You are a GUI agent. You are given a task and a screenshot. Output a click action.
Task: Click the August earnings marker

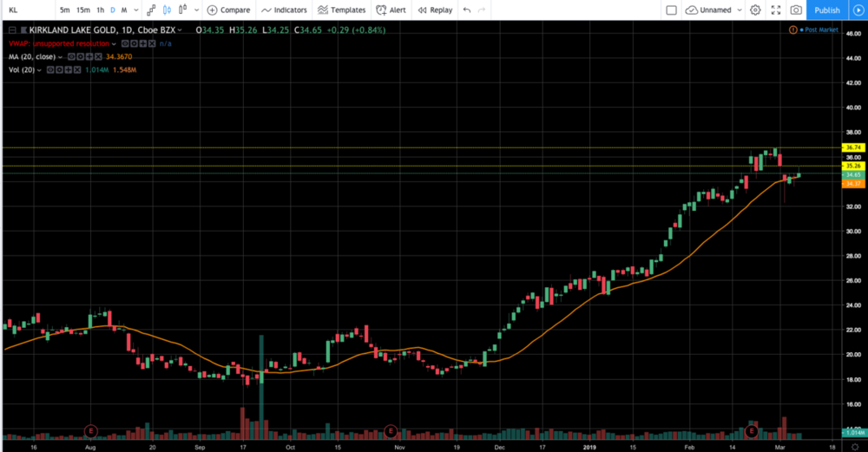tap(90, 430)
